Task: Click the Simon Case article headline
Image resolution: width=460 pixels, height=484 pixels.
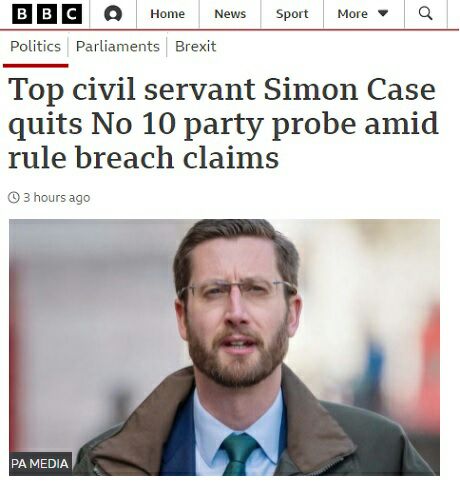Action: pyautogui.click(x=223, y=124)
